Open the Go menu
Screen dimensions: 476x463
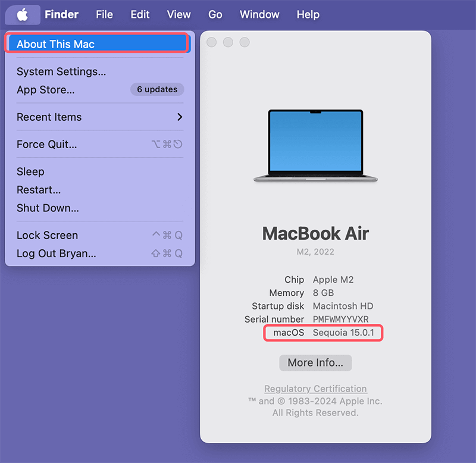tap(215, 14)
